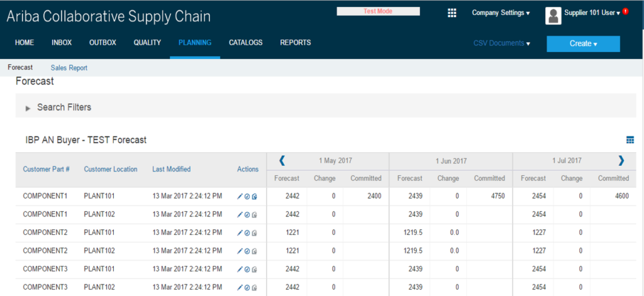Screen dimensions: 644x296
Task: Switch to the QUALITY tab
Action: [147, 43]
